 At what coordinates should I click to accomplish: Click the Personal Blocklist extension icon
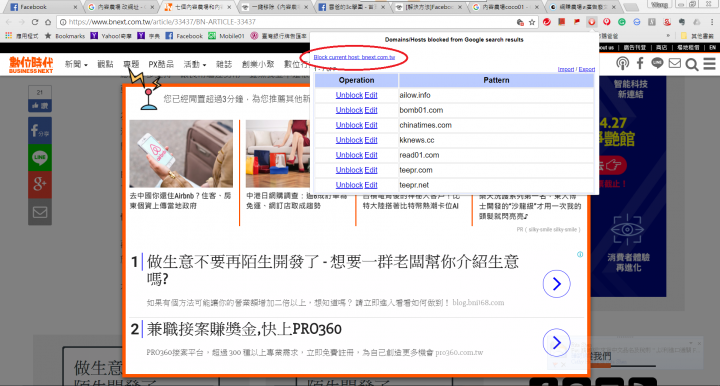click(591, 22)
